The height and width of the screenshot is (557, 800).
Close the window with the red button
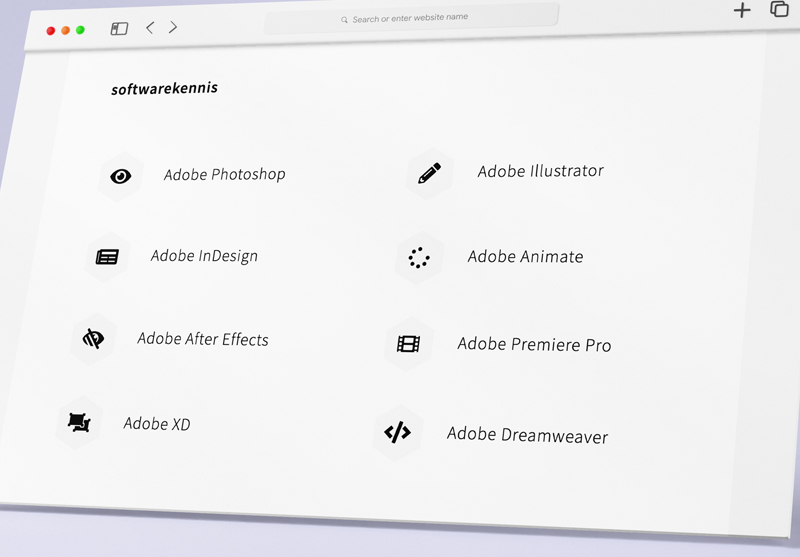(x=51, y=31)
